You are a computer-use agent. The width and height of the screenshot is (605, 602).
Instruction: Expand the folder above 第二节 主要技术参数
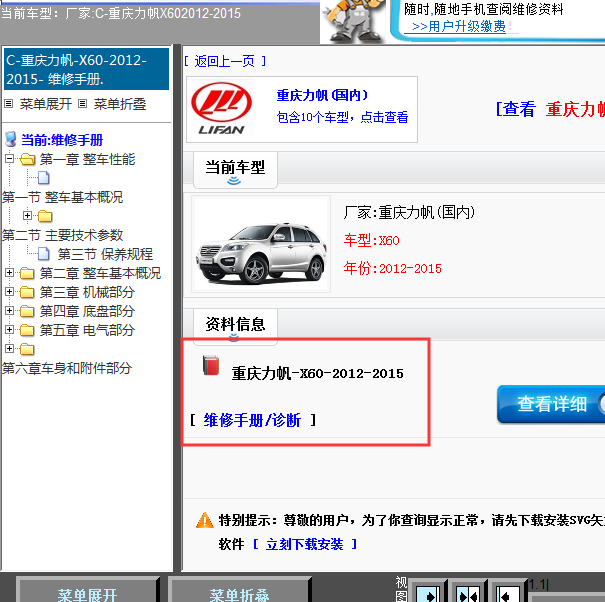click(27, 215)
